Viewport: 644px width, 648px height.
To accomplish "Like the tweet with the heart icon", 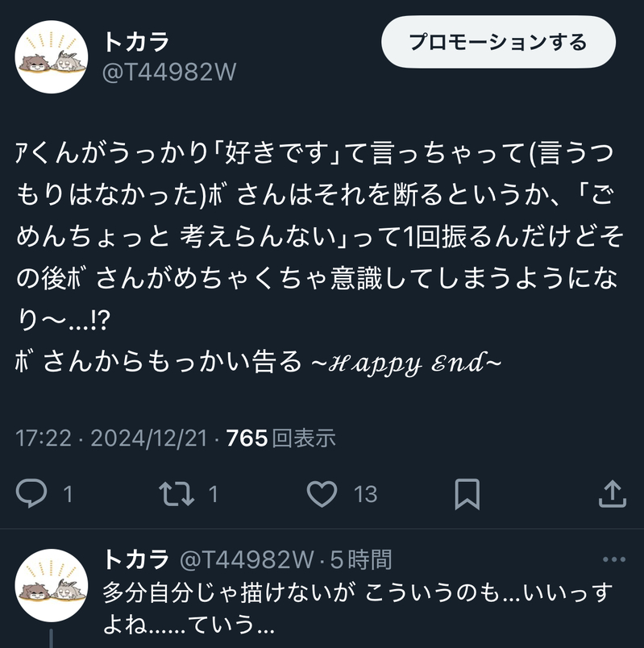I will (x=322, y=493).
